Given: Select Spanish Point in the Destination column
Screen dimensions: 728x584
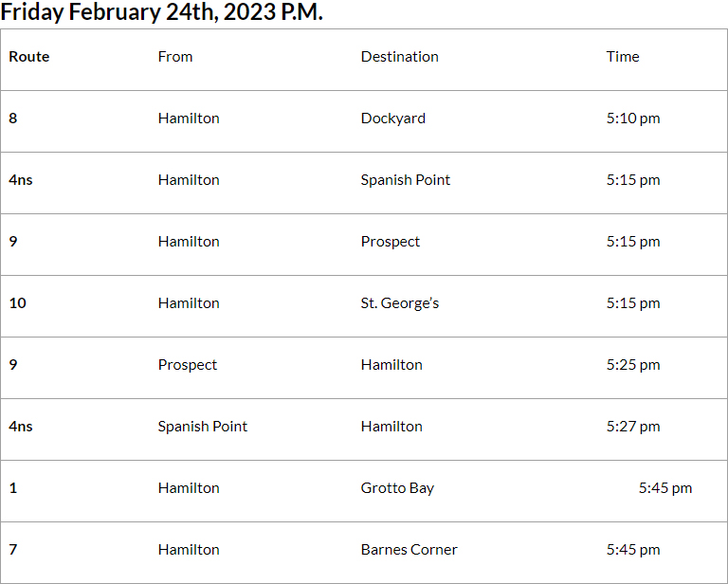Looking at the screenshot, I should pyautogui.click(x=405, y=180).
